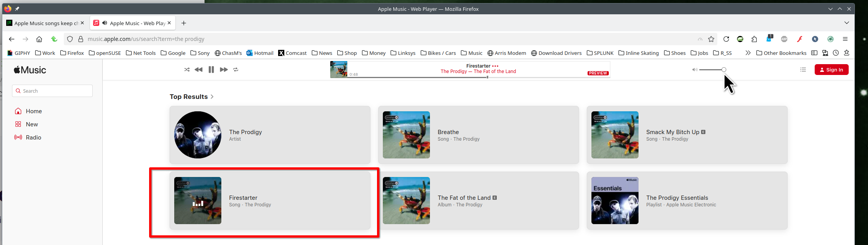
Task: Open the synced tabs devices icon
Action: (x=825, y=53)
